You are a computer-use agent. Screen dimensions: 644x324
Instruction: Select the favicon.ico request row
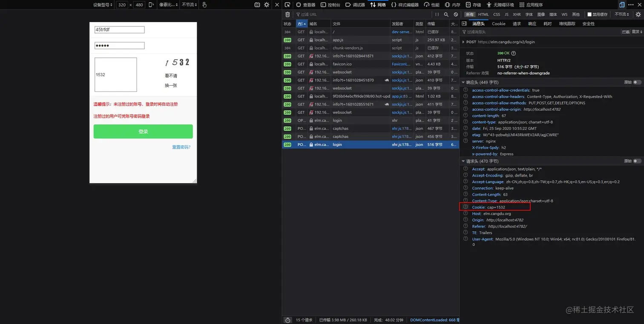[x=371, y=64]
